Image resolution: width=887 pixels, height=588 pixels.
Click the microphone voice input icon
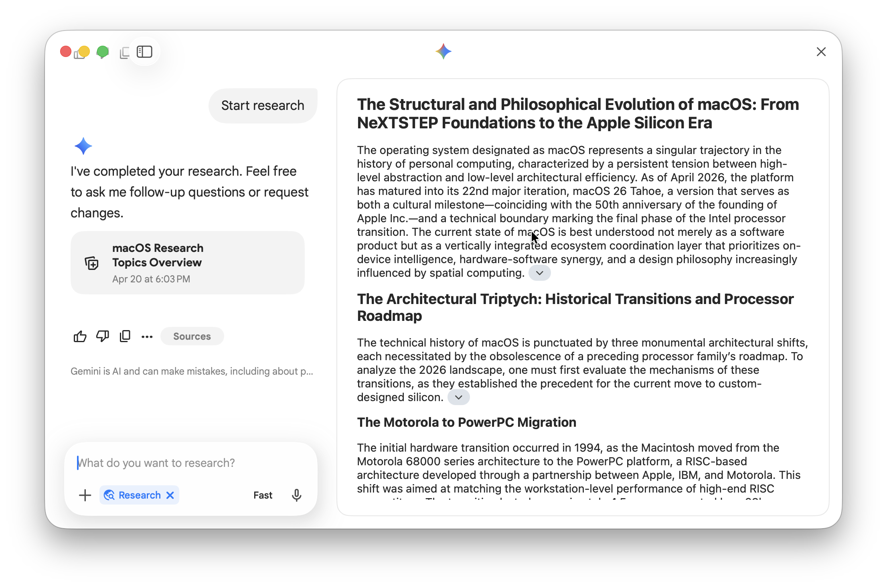coord(296,495)
